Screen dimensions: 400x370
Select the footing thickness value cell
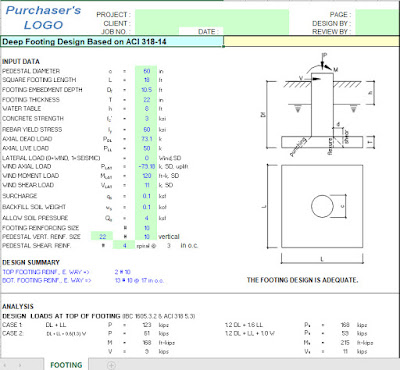(x=146, y=100)
